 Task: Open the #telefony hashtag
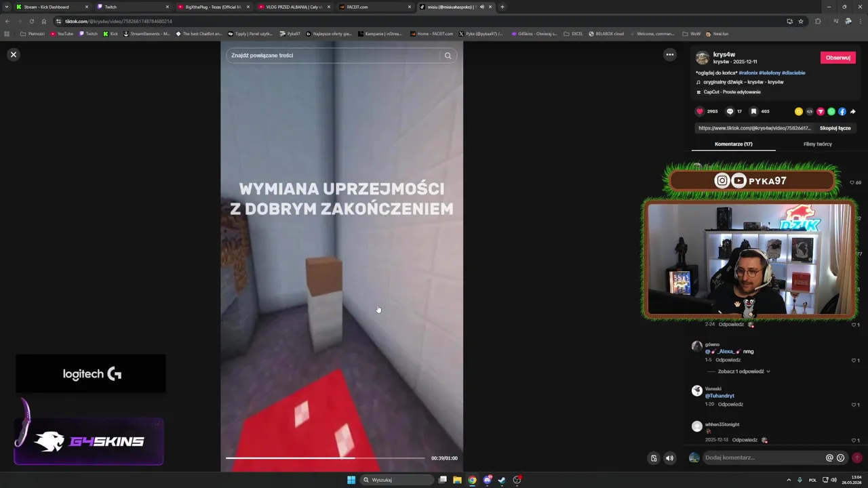click(x=770, y=73)
